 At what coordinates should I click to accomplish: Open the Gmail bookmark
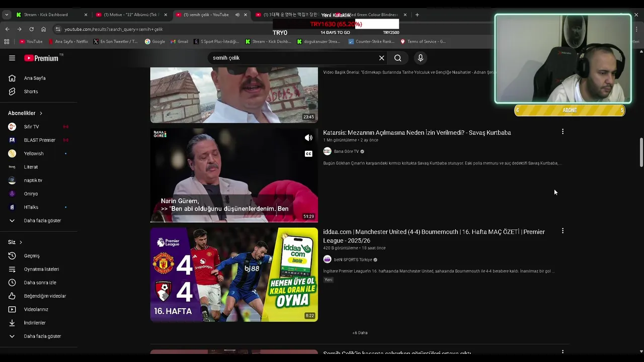(x=179, y=42)
